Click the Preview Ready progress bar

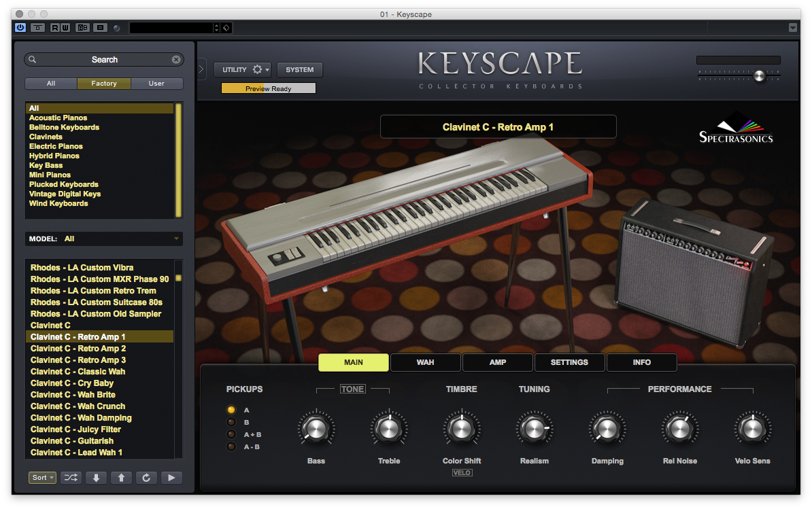point(268,88)
